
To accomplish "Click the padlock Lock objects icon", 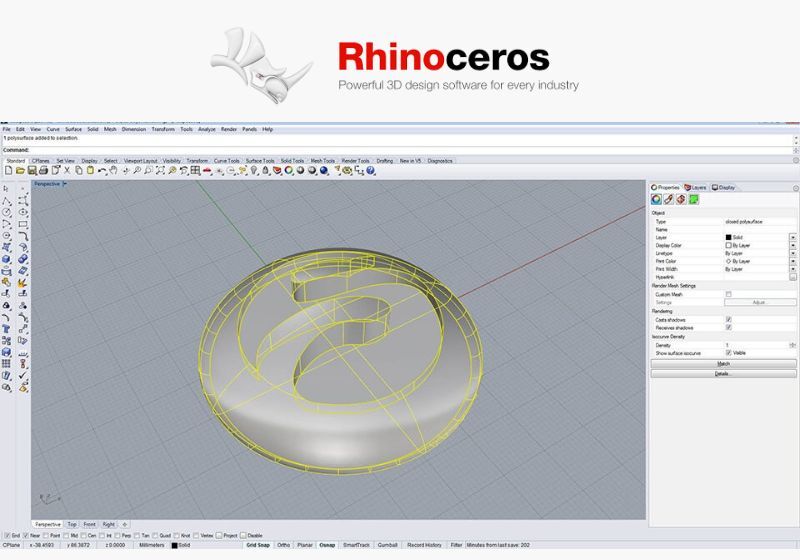I will 265,170.
